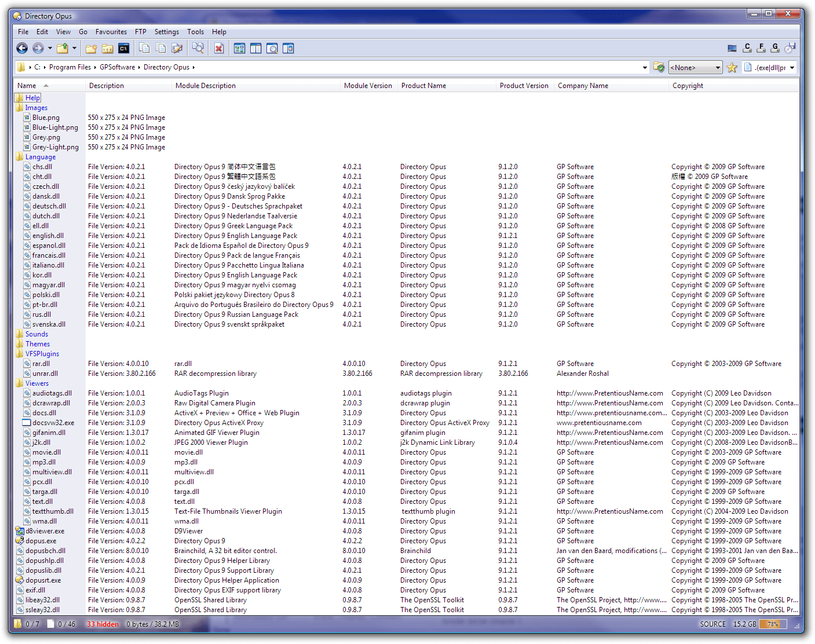
Task: Open the favorites star icon
Action: coord(732,67)
